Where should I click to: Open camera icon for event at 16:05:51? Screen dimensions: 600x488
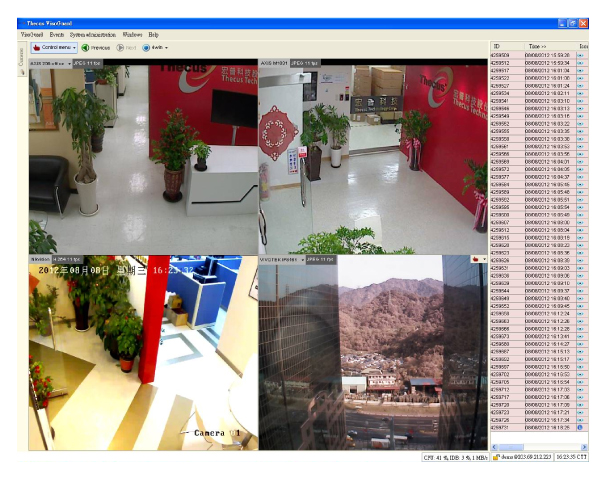pyautogui.click(x=580, y=200)
